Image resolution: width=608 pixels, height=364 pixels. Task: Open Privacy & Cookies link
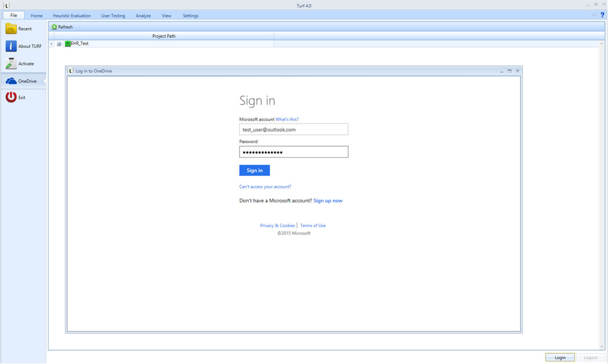277,225
